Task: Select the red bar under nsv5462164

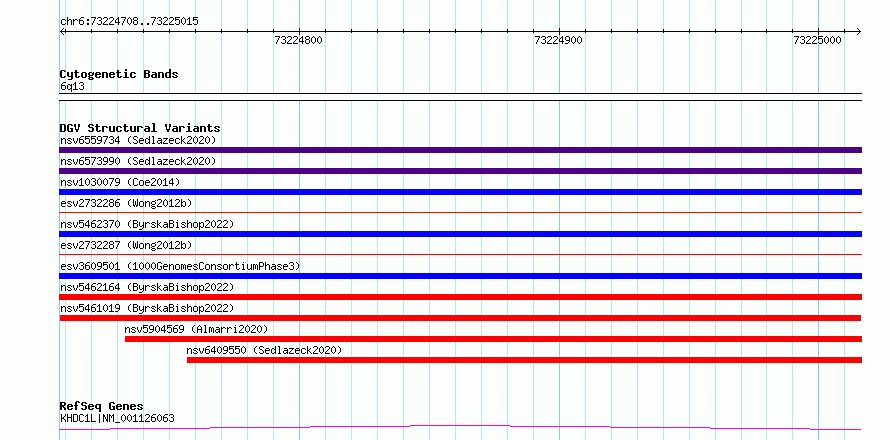Action: [460, 297]
